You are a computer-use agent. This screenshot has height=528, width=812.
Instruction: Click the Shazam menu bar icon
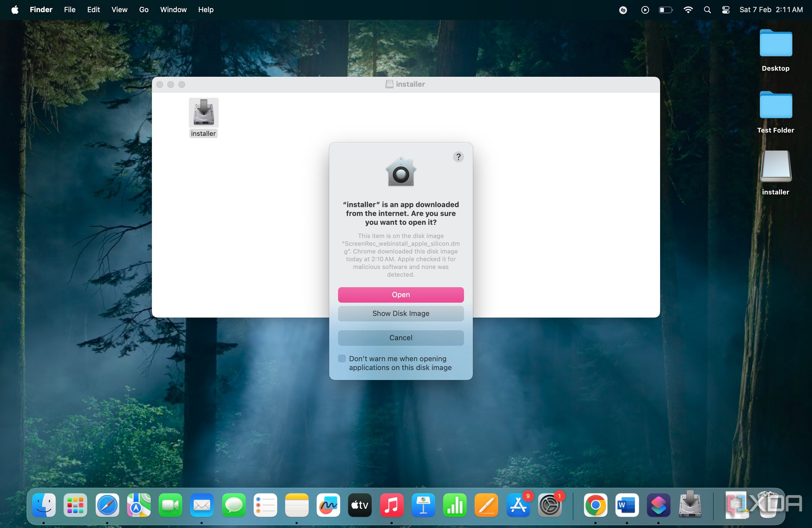[623, 10]
